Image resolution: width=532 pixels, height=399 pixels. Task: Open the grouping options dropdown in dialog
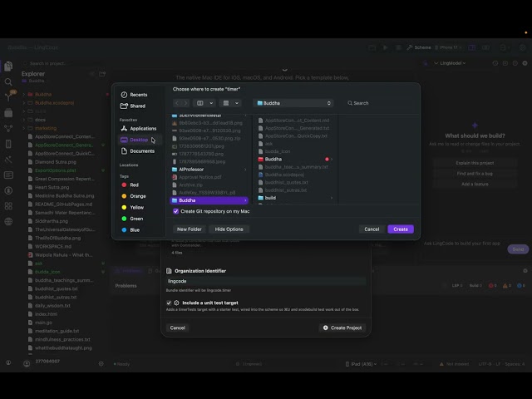click(230, 103)
